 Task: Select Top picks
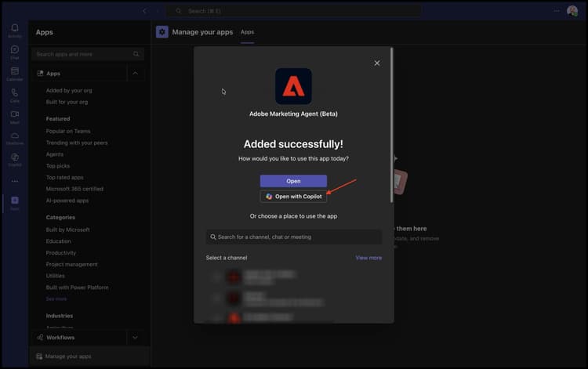(x=58, y=166)
